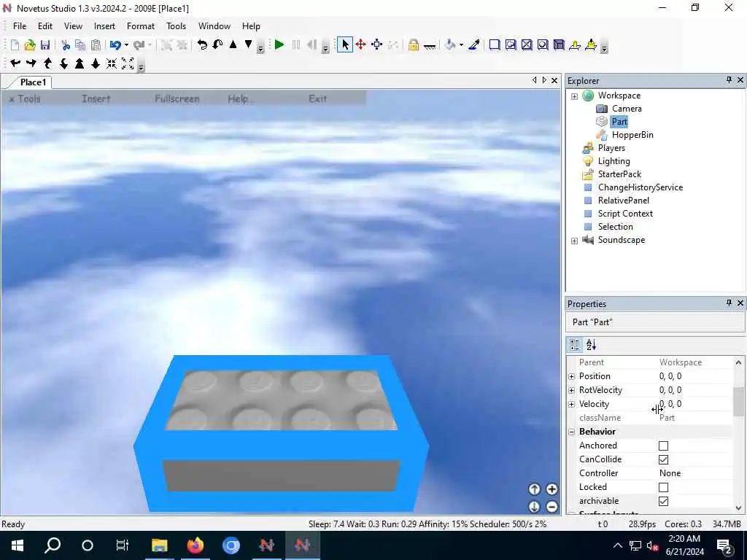
Task: Open the Insert menu in menu bar
Action: [x=104, y=26]
